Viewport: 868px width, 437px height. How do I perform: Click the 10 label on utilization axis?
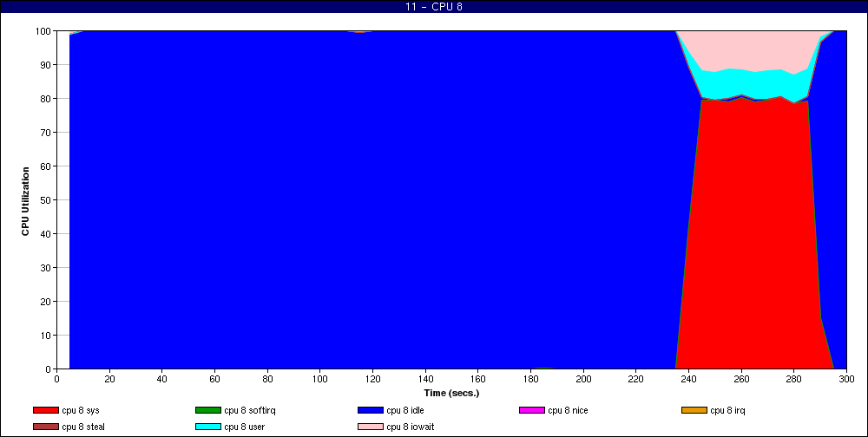pos(46,336)
